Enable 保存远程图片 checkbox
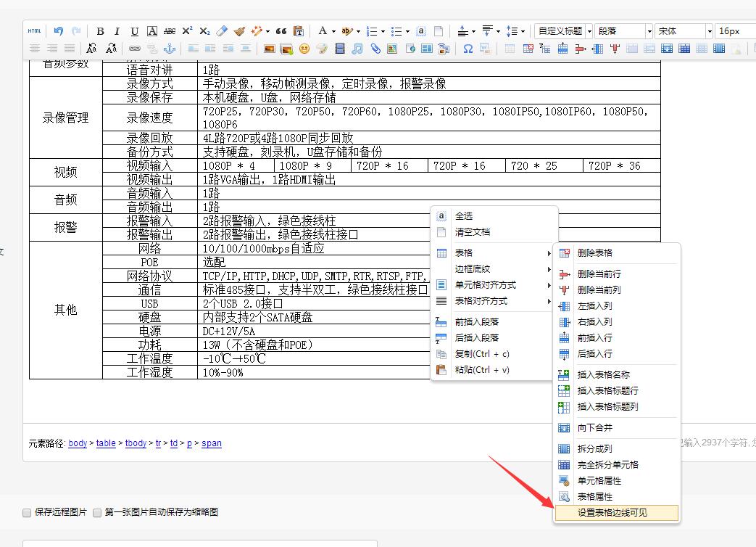Image resolution: width=756 pixels, height=547 pixels. [x=26, y=512]
